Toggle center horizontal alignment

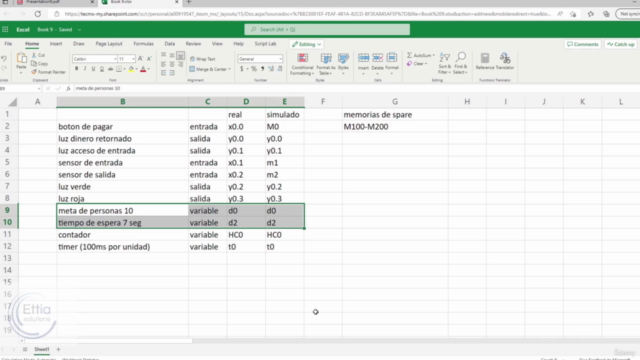172,64
